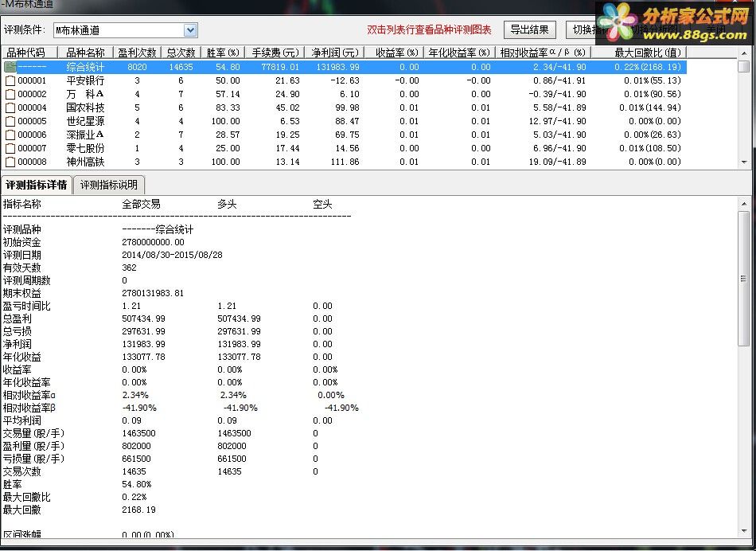Screen dimensions: 756x551
Task: Click fee value 45.02
Action: [x=287, y=107]
